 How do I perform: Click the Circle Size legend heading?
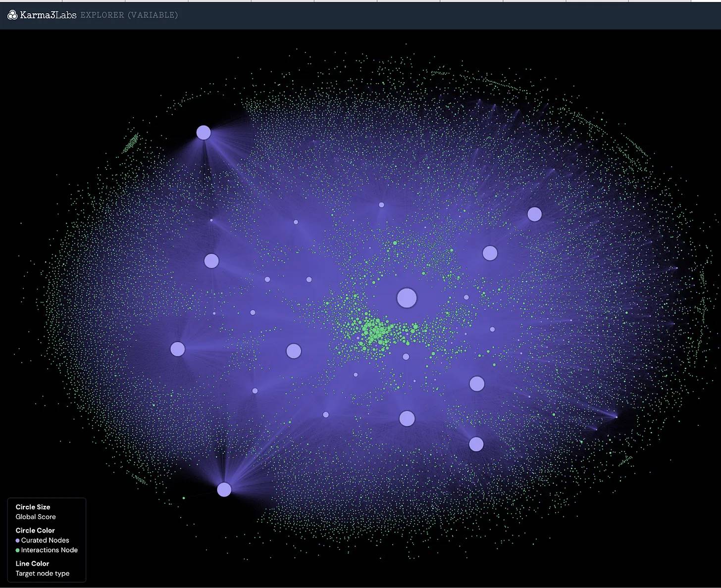[x=33, y=507]
